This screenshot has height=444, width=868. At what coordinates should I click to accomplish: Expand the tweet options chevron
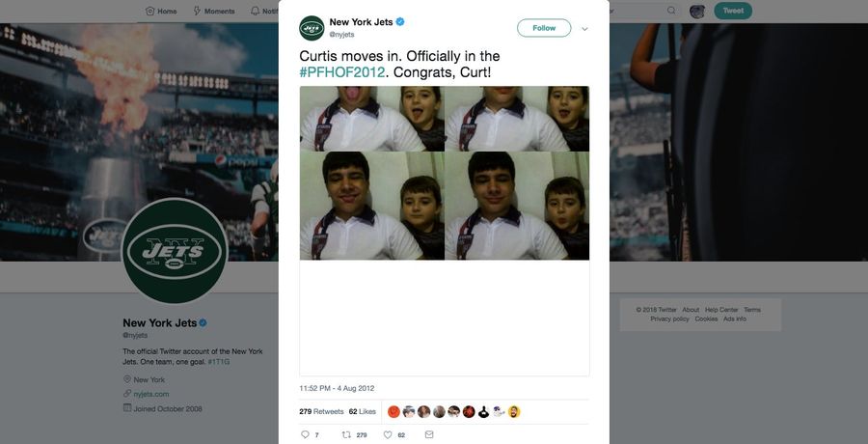(584, 29)
